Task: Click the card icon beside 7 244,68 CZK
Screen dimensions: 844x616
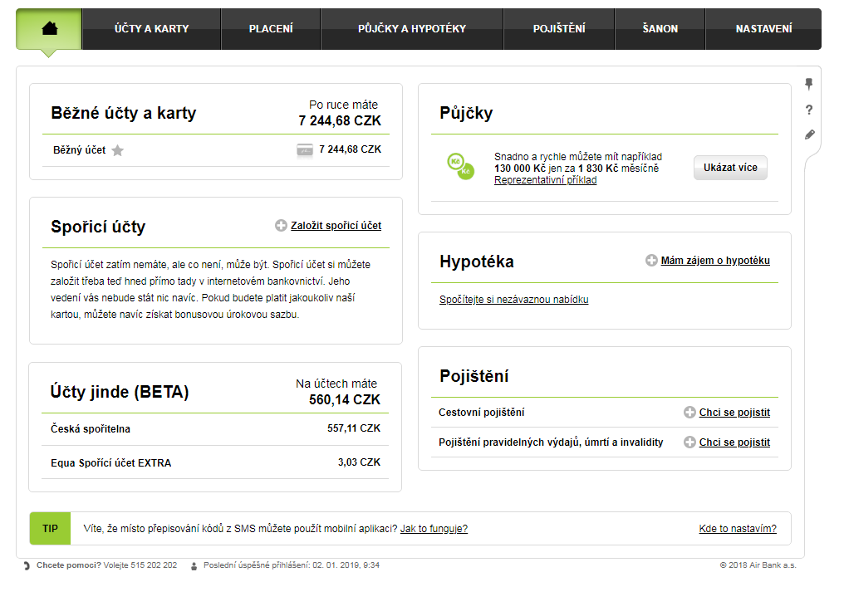Action: [305, 149]
